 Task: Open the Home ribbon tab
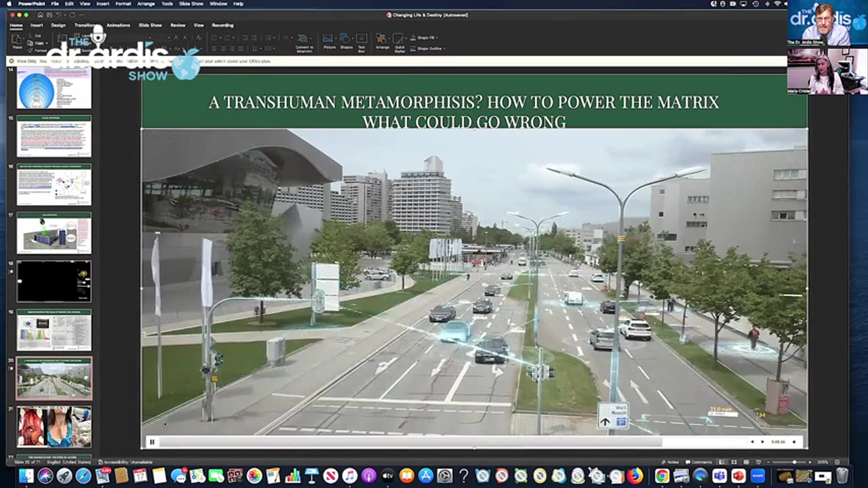click(16, 25)
